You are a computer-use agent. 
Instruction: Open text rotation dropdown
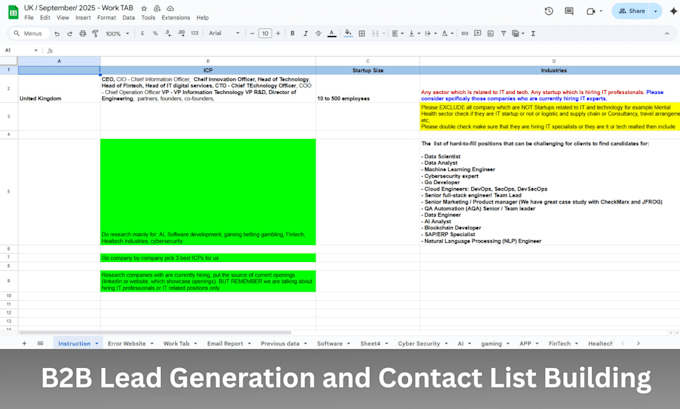click(447, 33)
